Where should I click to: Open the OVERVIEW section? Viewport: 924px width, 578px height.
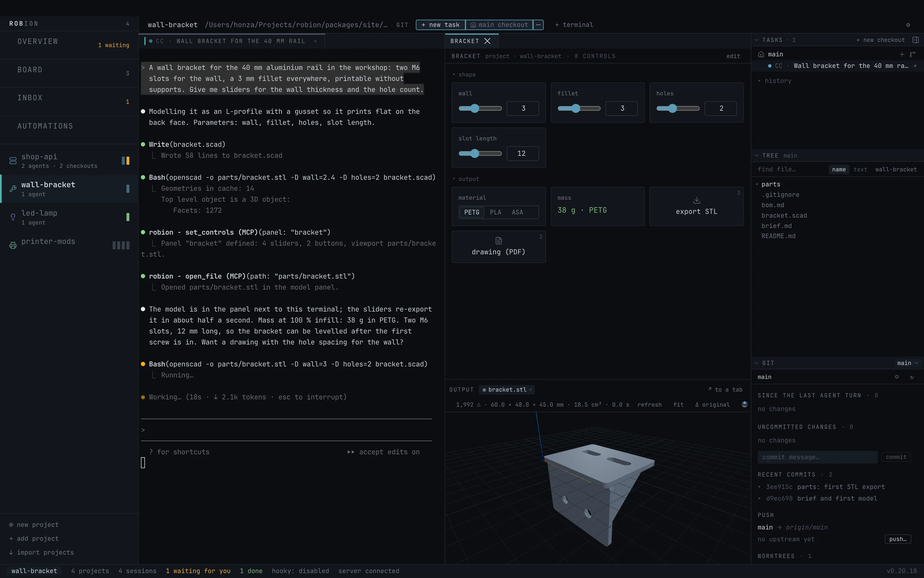click(x=69, y=45)
